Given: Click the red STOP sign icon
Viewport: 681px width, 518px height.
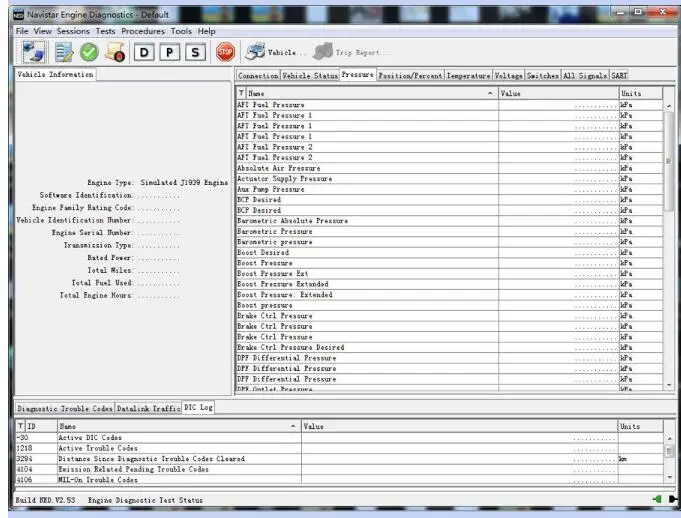Looking at the screenshot, I should click(x=225, y=52).
